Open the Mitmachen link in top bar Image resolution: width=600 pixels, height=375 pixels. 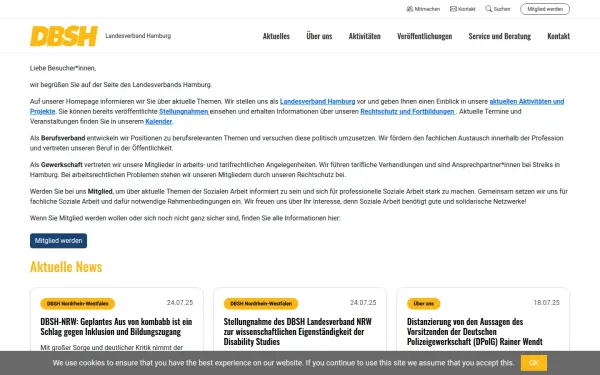point(423,9)
